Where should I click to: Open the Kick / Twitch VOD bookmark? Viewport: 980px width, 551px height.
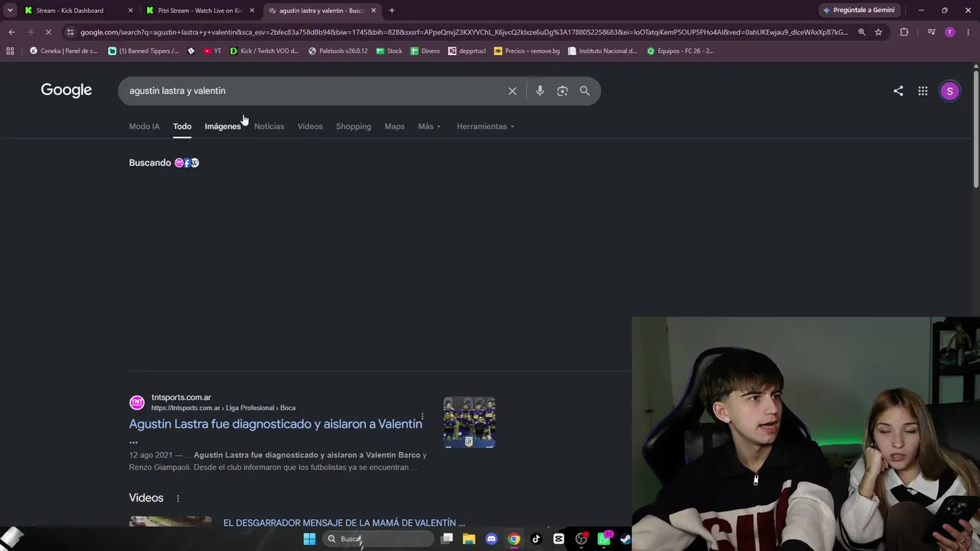pyautogui.click(x=264, y=51)
